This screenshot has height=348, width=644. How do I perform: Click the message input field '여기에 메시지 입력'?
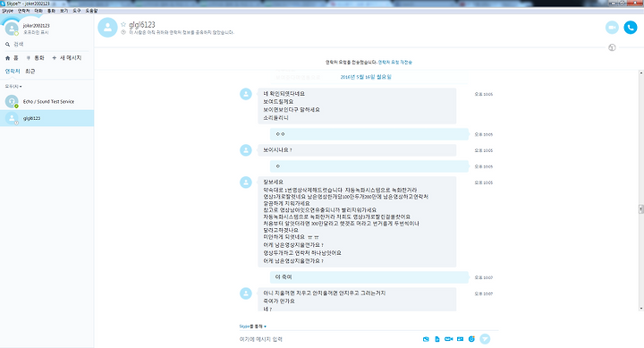point(328,339)
